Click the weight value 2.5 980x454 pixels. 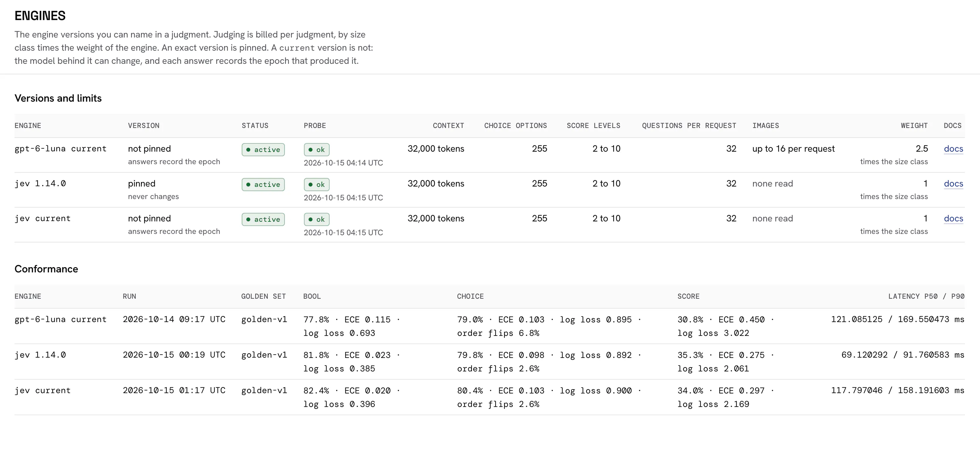[922, 149]
